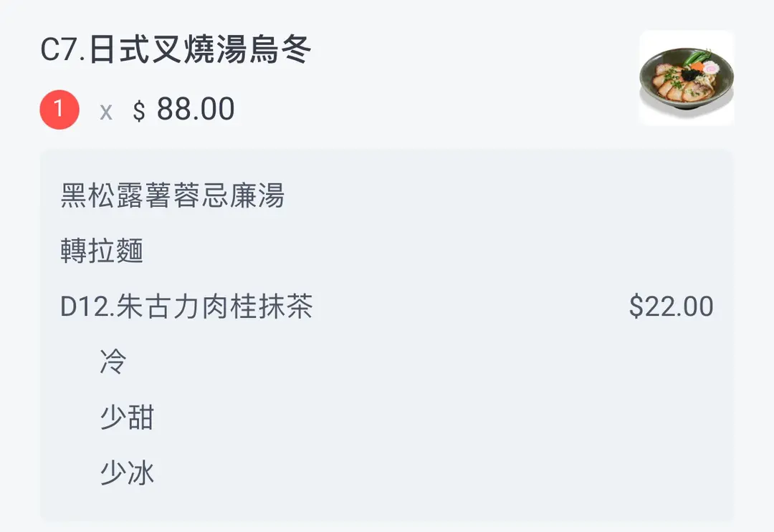774x532 pixels.
Task: Click the dollar sign before 88.00
Action: [140, 112]
